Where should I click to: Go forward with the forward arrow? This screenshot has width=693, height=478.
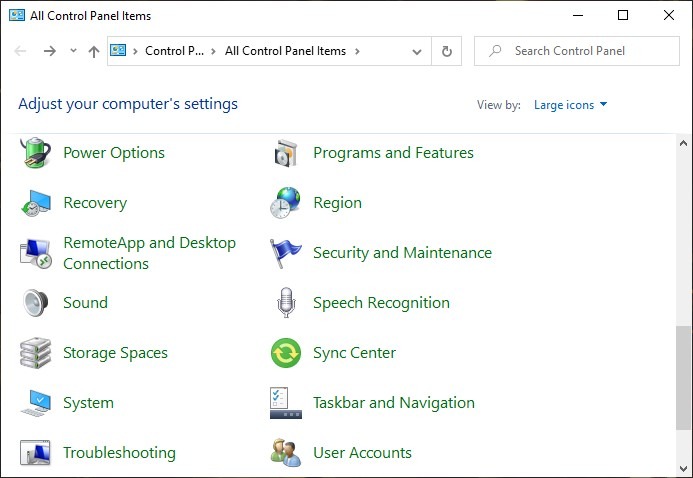50,51
